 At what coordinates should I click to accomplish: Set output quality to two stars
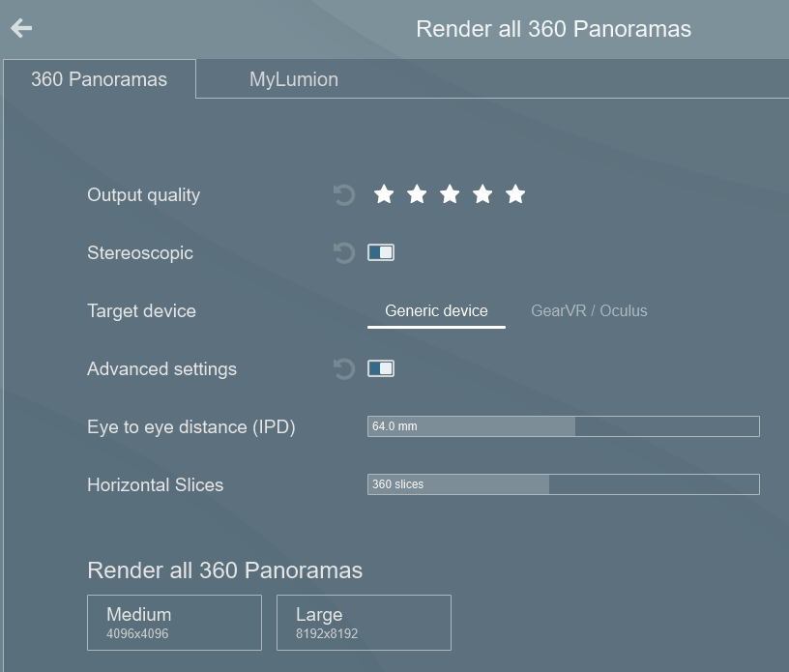click(417, 194)
